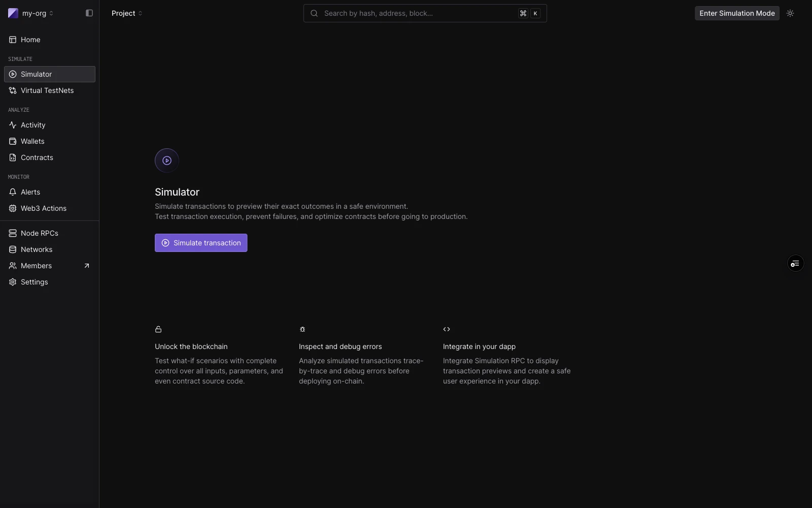Open Alerts page
812x508 pixels.
click(50, 192)
